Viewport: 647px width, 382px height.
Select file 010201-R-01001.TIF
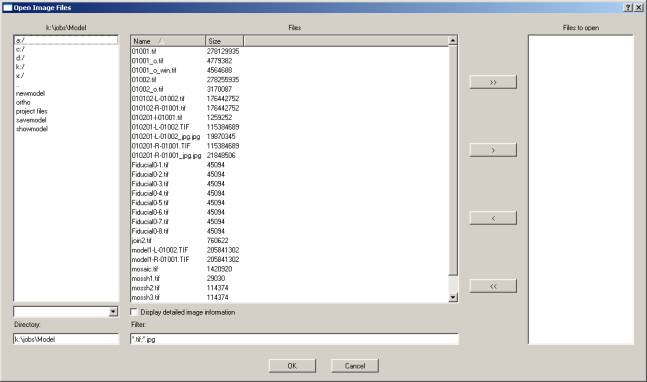pyautogui.click(x=161, y=146)
